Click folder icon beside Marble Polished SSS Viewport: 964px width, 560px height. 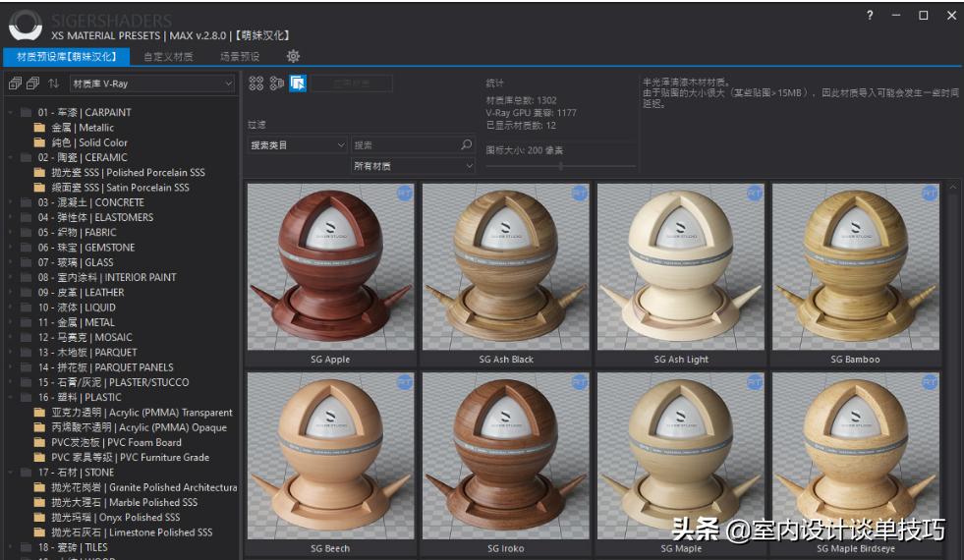[40, 502]
